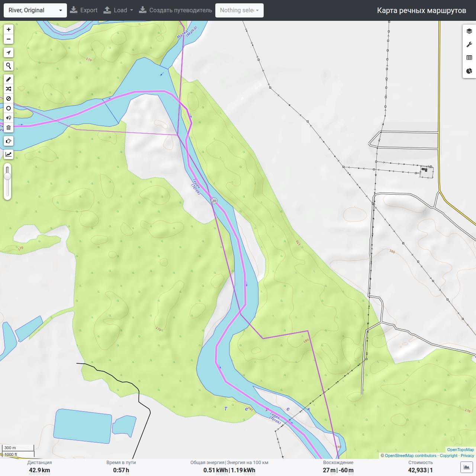Toggle the line chart profile button
The image size is (476, 476).
(9, 154)
